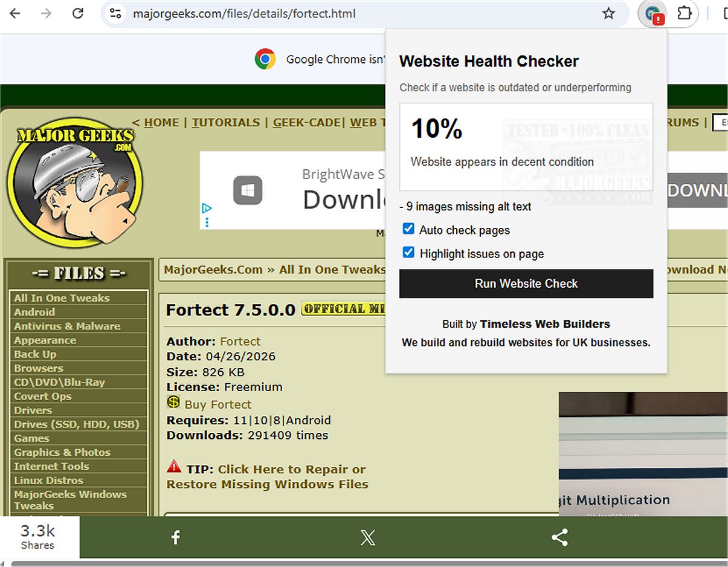Go back using the back arrow
Viewport: 728px width, 567px height.
coord(15,13)
